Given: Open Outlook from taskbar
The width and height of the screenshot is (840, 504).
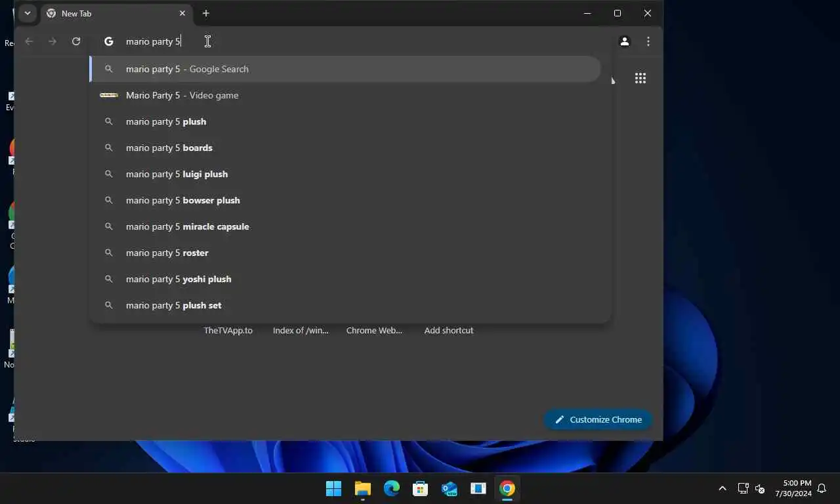Looking at the screenshot, I should 450,488.
